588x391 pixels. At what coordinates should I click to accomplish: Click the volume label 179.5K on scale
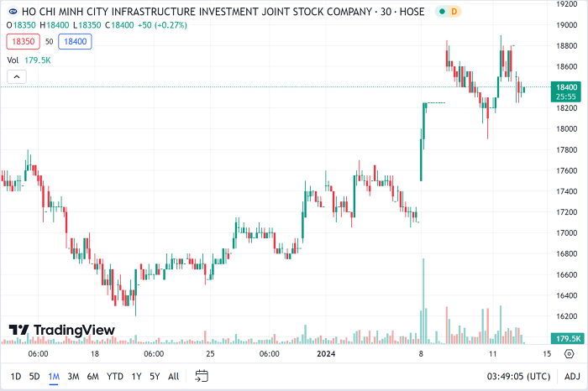[568, 339]
